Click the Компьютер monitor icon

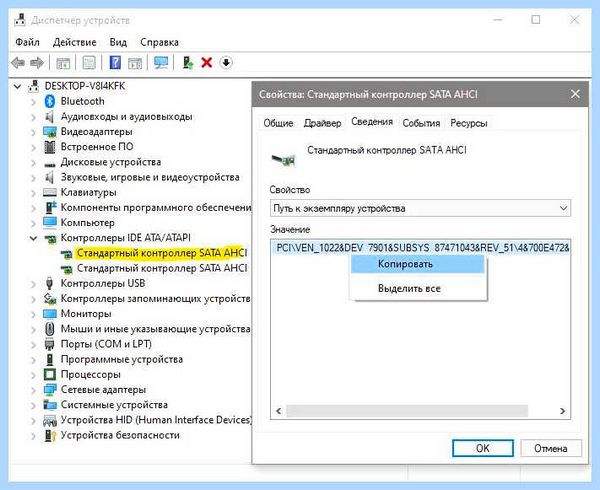pos(50,223)
